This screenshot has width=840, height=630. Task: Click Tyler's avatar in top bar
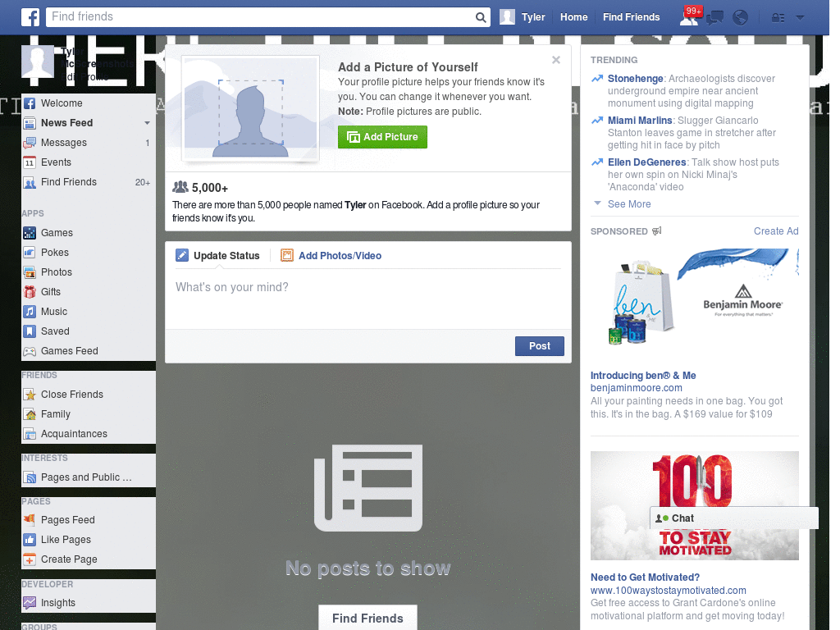tap(507, 17)
